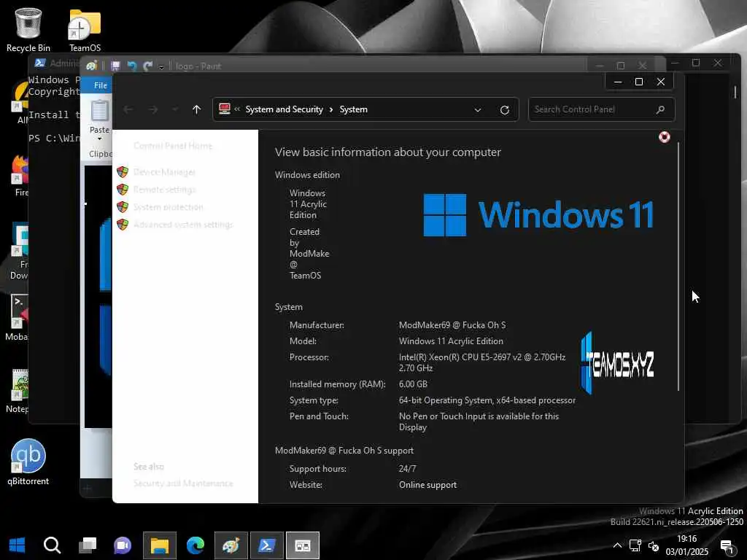
Task: Click the 6.00 GB installed memory value
Action: 413,384
